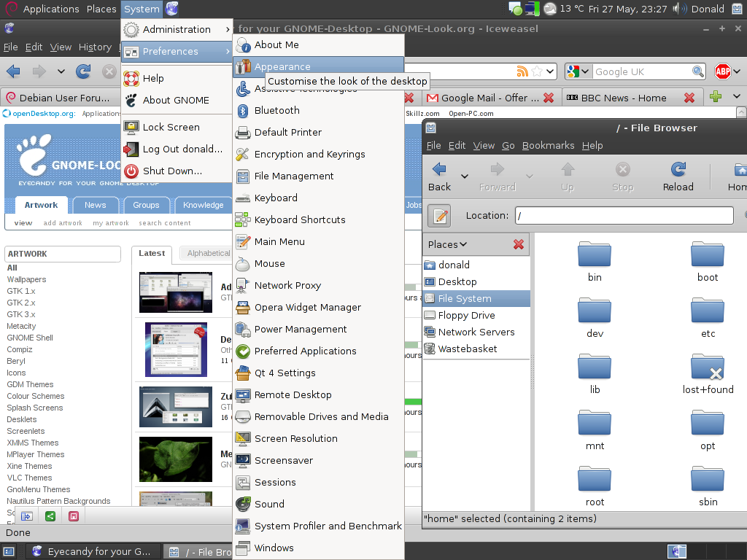This screenshot has width=747, height=560.
Task: Select donald in File Browser places
Action: 476,265
